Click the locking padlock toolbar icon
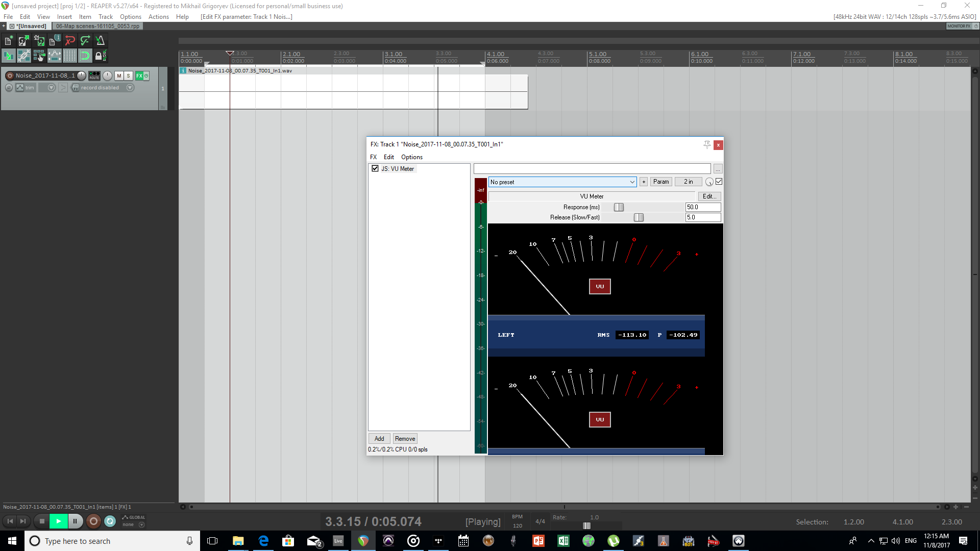The image size is (980, 551). [99, 56]
